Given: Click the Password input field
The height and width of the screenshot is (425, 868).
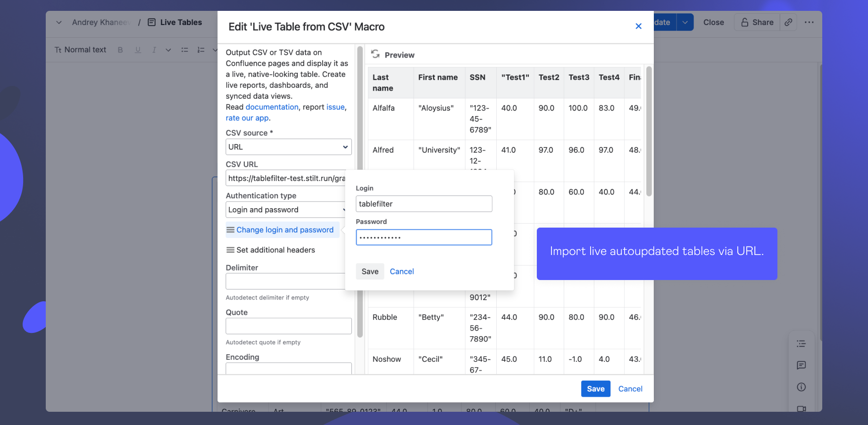Looking at the screenshot, I should pyautogui.click(x=424, y=237).
